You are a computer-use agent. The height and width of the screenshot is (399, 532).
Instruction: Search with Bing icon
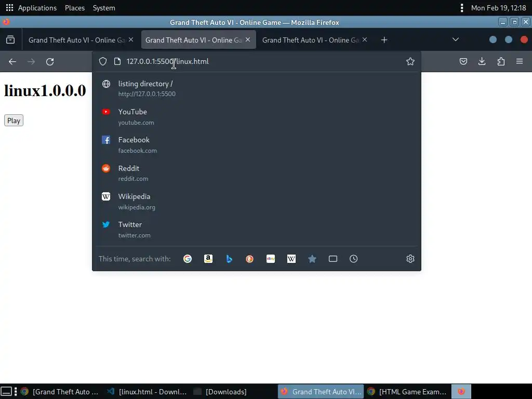click(229, 259)
